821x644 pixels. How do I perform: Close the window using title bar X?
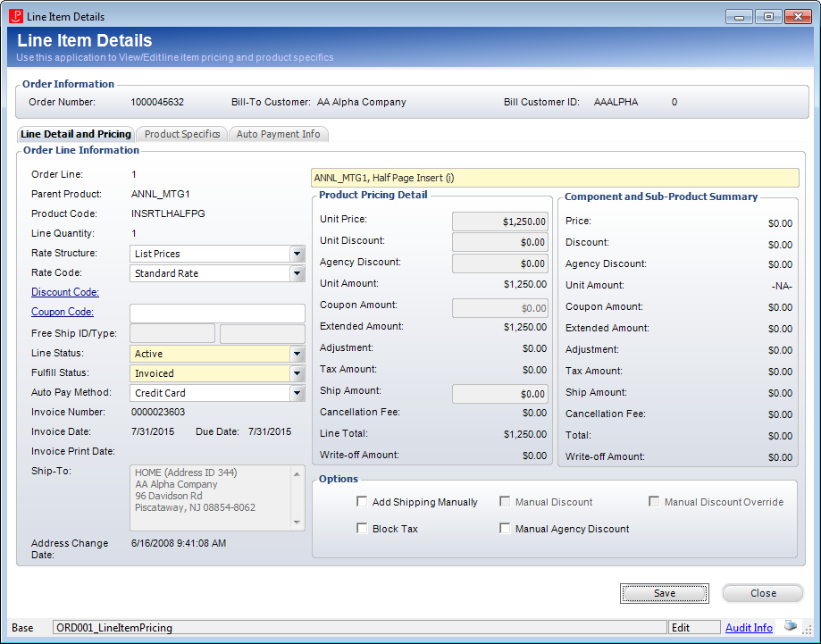[798, 17]
